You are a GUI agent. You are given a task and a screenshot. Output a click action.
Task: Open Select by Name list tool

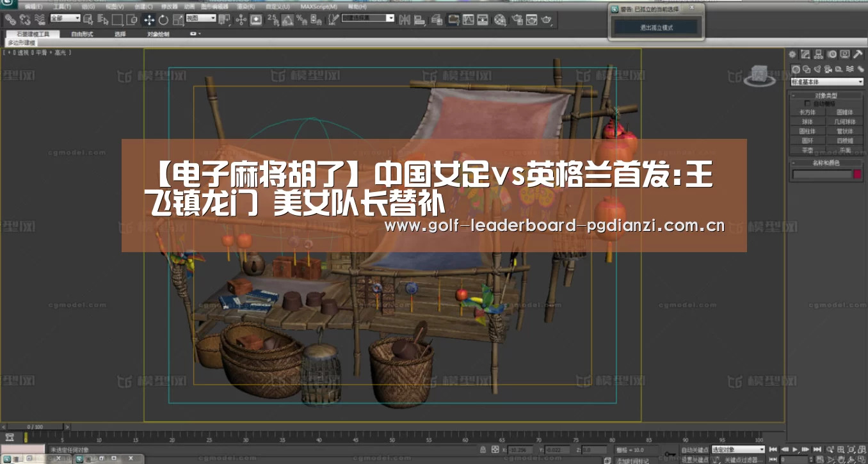point(102,20)
